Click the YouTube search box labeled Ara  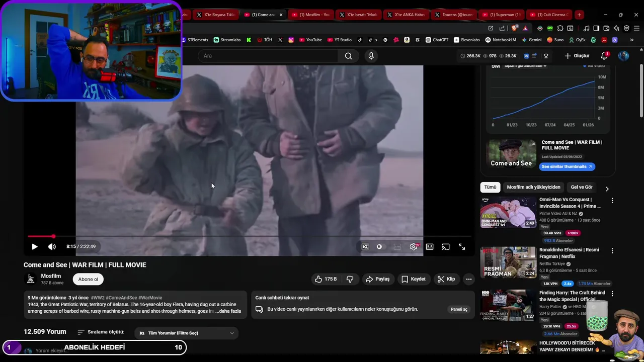click(269, 56)
